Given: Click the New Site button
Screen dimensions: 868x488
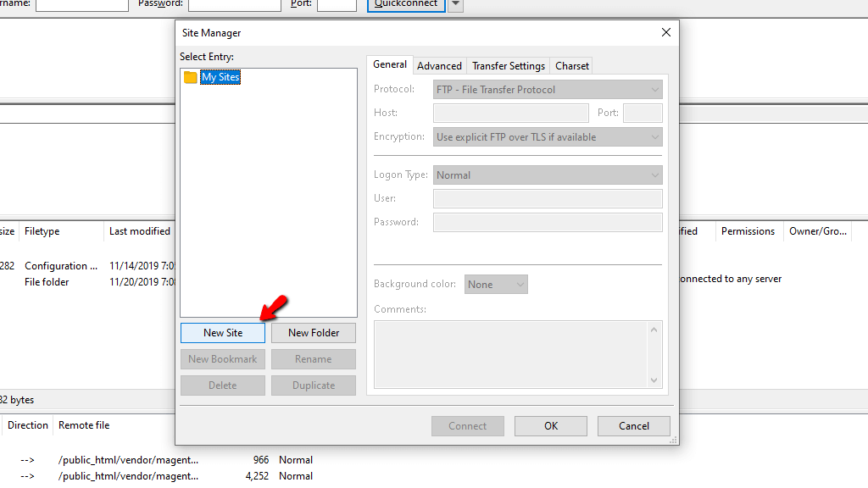Looking at the screenshot, I should [x=223, y=333].
